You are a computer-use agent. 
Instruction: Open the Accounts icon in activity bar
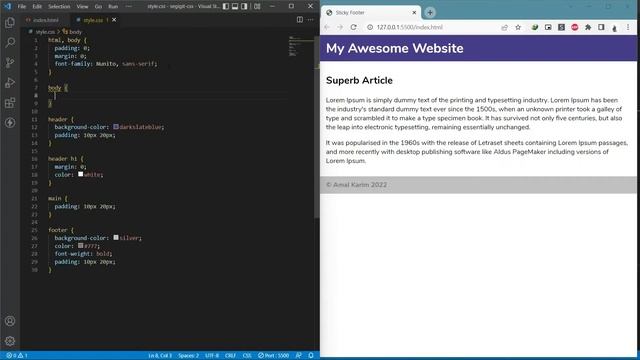(x=10, y=321)
